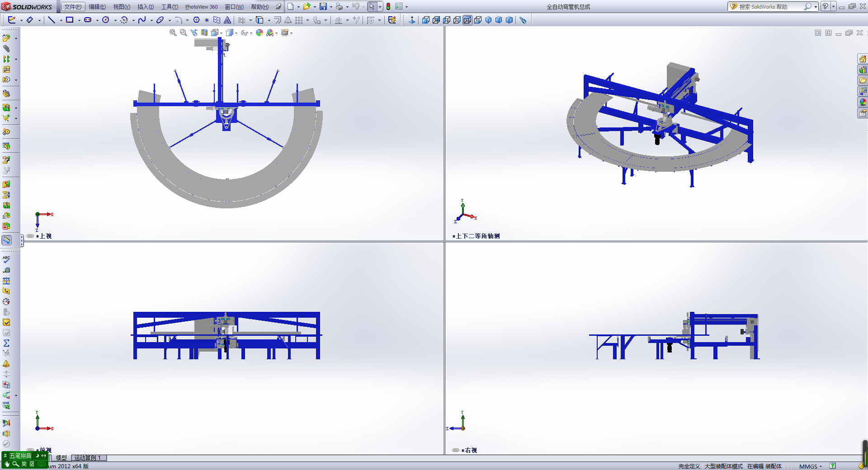Toggle the selected Top view button
The height and width of the screenshot is (470, 868).
(x=467, y=20)
